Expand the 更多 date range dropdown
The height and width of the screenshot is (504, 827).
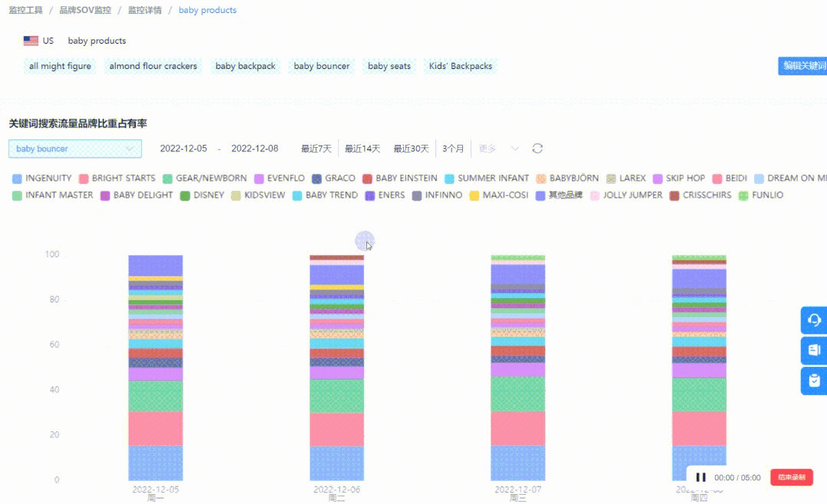[x=498, y=149]
